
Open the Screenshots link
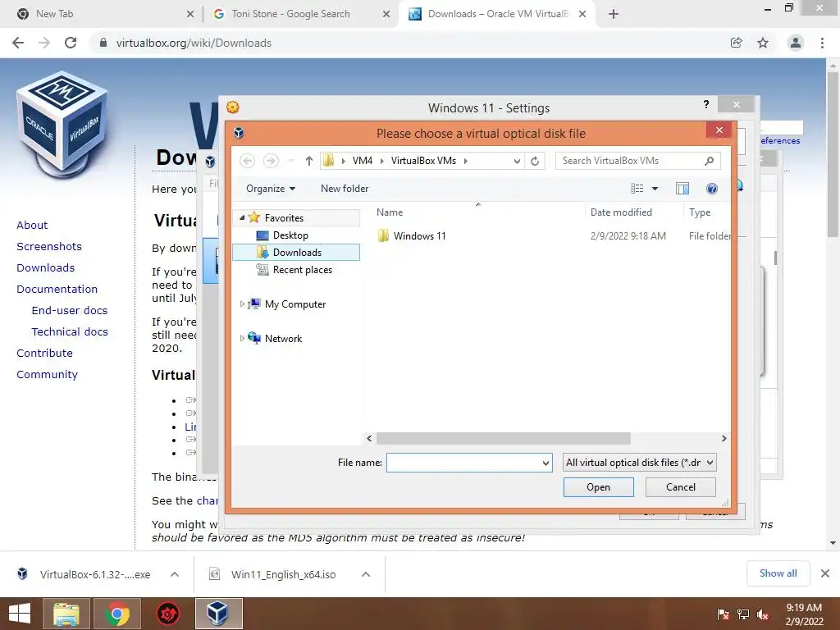point(49,246)
